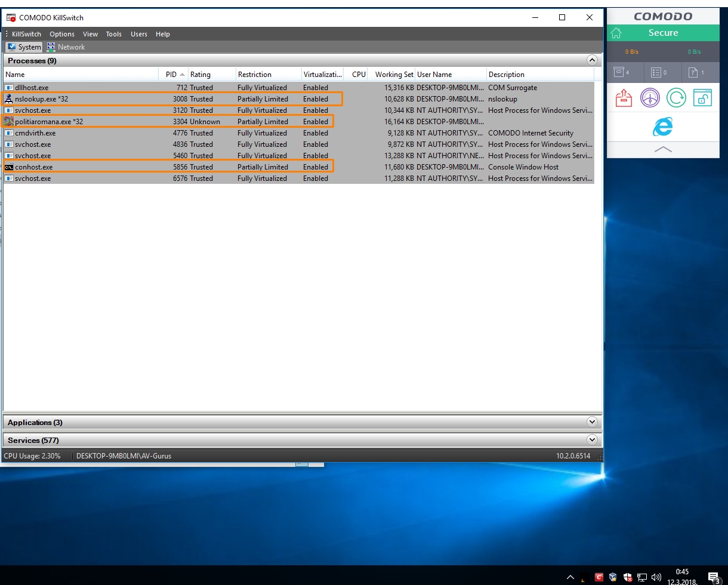
Task: Open the teal secure shopping window icon
Action: [x=702, y=98]
